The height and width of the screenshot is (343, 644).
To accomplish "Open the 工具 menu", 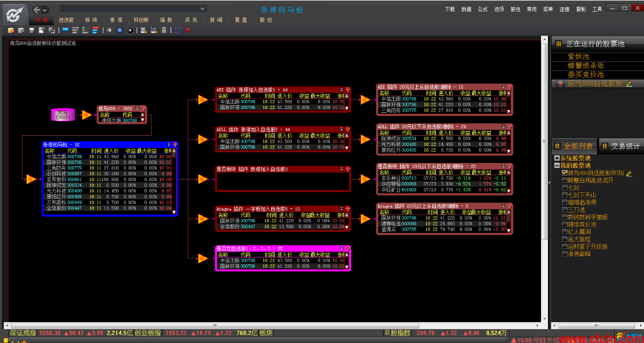I will 597,10.
